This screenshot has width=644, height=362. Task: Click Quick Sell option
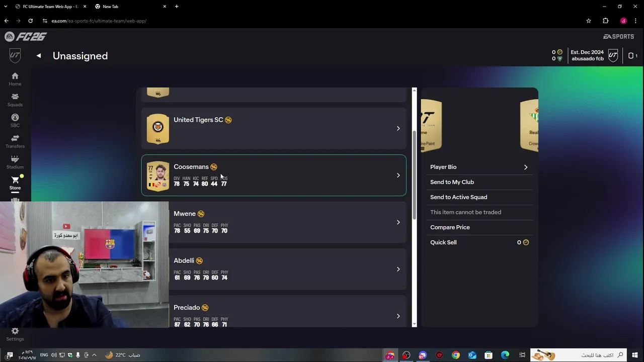[479, 242]
